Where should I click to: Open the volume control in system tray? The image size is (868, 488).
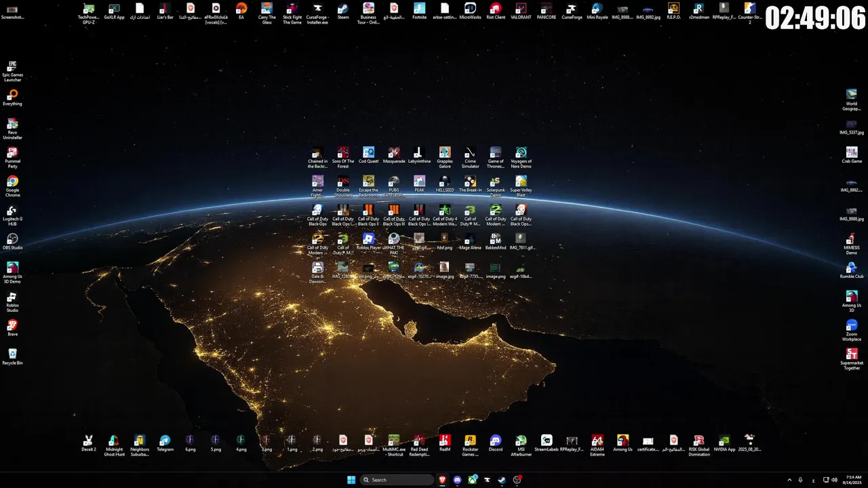point(834,480)
